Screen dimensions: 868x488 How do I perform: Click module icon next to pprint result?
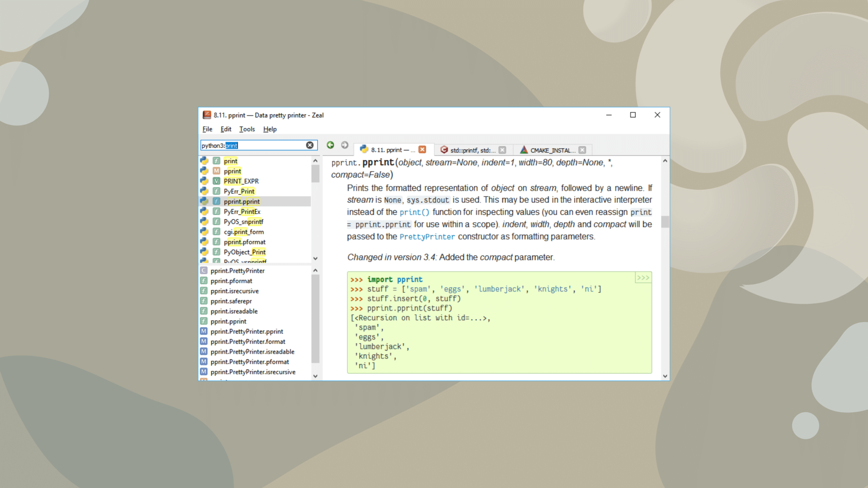coord(216,171)
